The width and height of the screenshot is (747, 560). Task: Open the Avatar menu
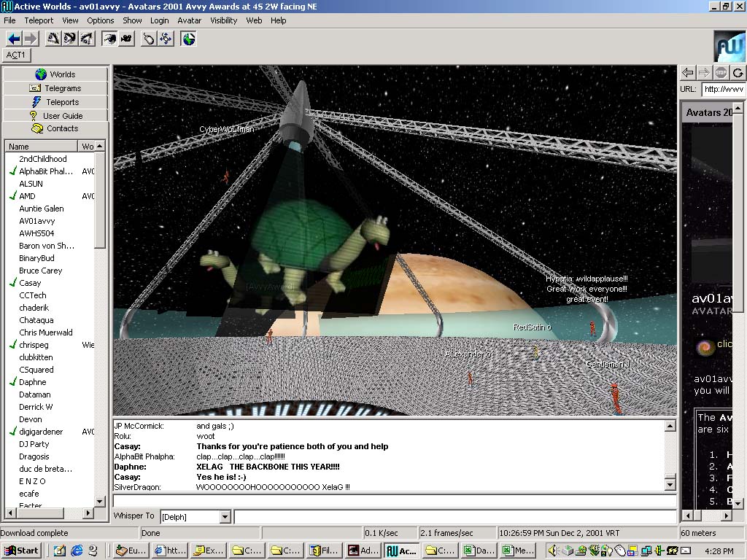tap(190, 20)
